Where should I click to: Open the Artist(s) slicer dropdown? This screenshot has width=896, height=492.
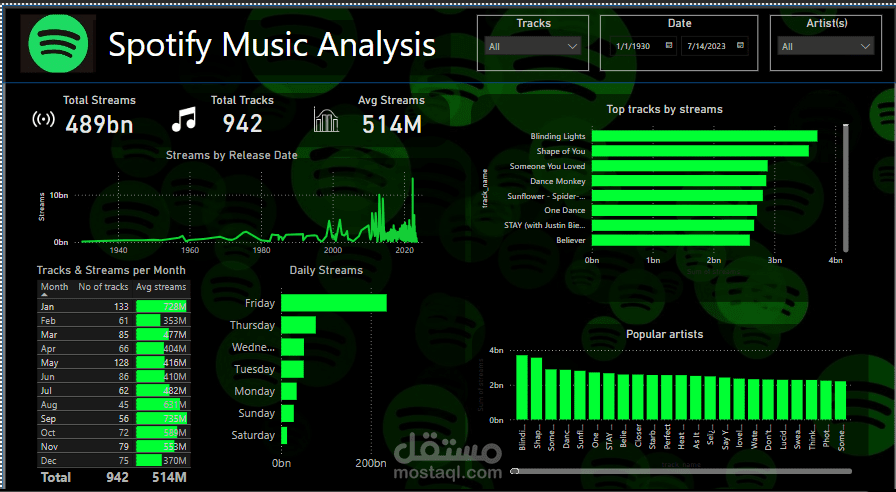click(826, 46)
